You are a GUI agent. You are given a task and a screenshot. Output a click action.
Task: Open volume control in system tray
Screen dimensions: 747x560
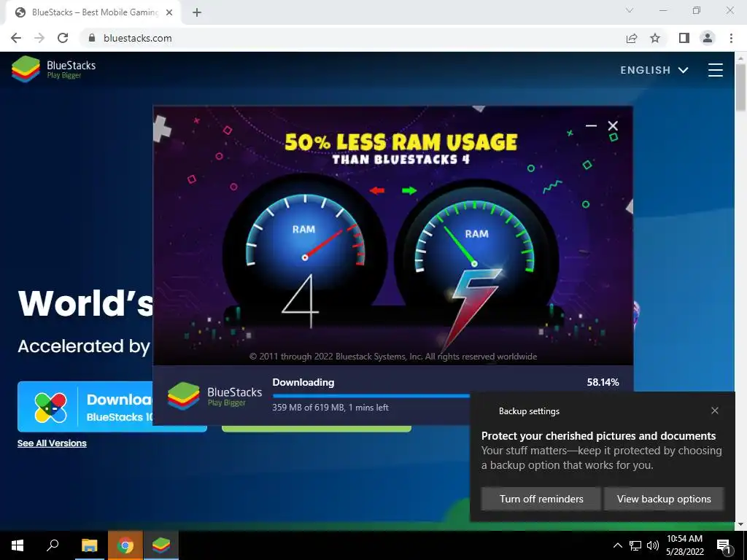pyautogui.click(x=653, y=545)
